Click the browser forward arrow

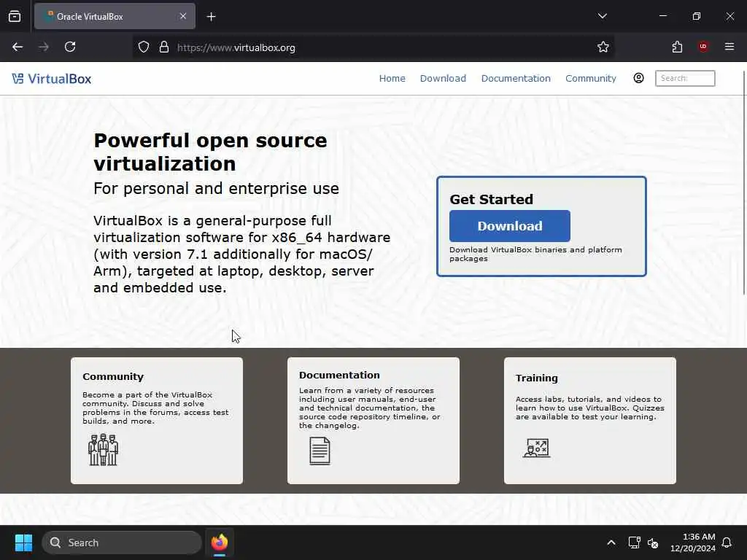pos(44,47)
